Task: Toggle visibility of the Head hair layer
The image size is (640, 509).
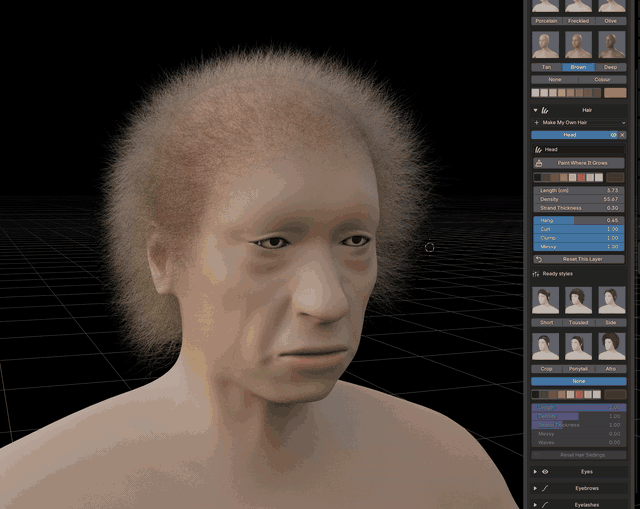Action: pyautogui.click(x=613, y=135)
